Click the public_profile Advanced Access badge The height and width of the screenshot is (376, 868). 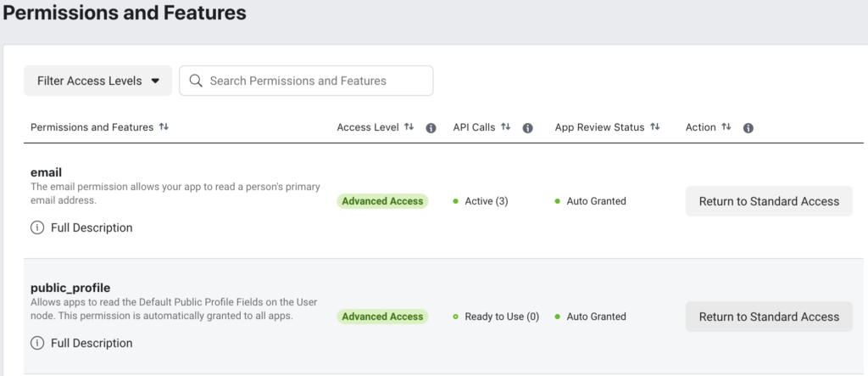point(382,317)
